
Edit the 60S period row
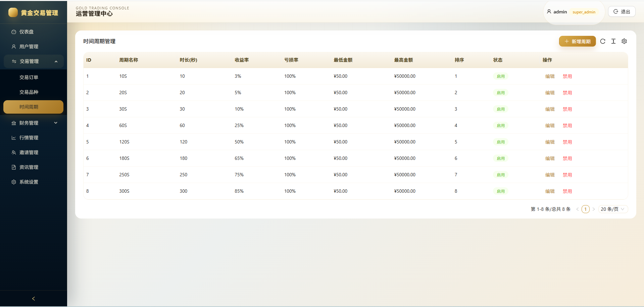pyautogui.click(x=550, y=126)
